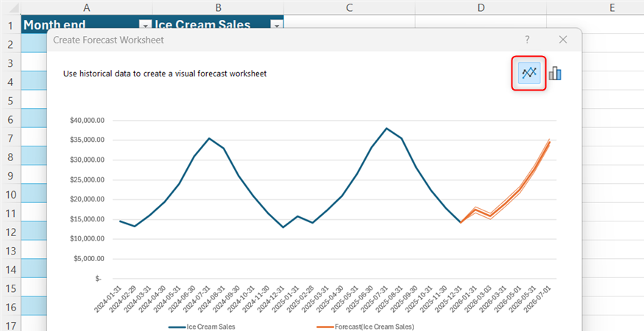Select row 3 header
The image size is (644, 331).
click(x=10, y=63)
